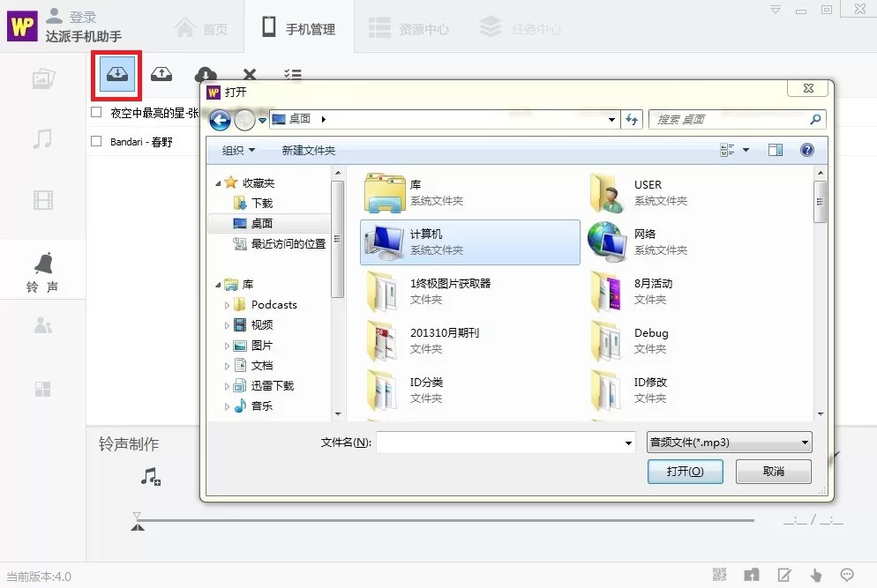Image resolution: width=877 pixels, height=588 pixels.
Task: Open the music section in sidebar
Action: click(42, 139)
